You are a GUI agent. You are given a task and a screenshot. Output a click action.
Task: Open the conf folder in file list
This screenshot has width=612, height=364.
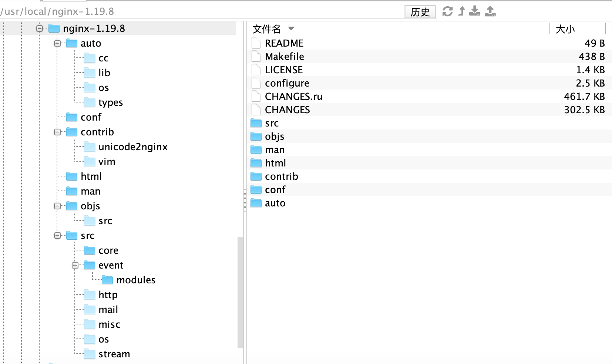268,189
